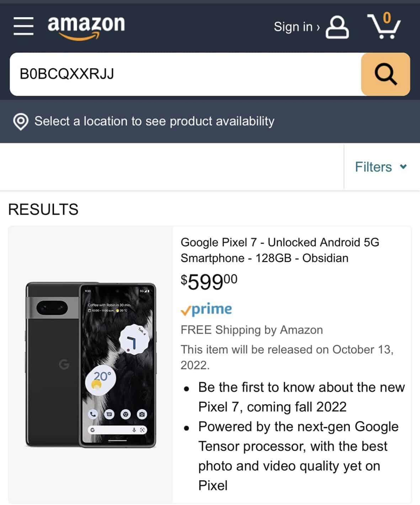Tap the account profile icon

click(337, 27)
